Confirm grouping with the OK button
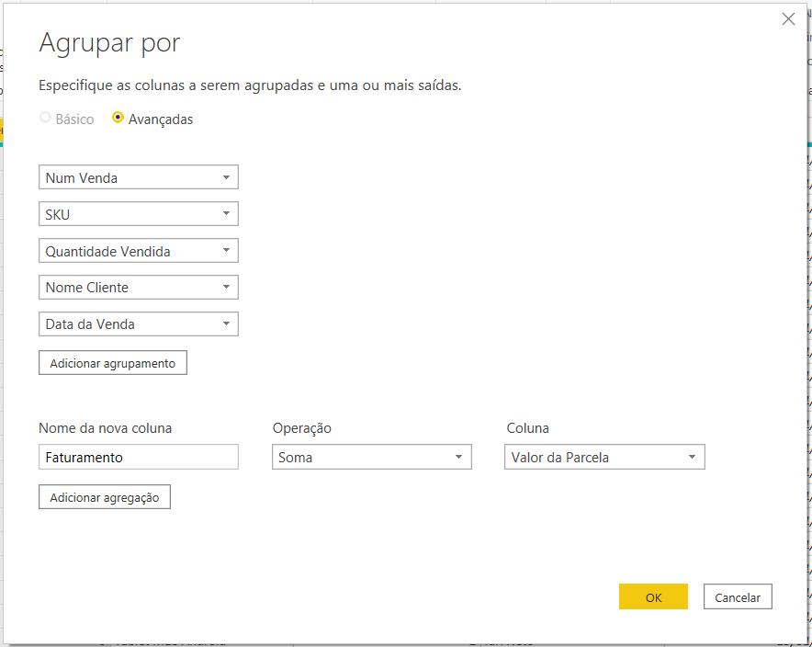Screen dimensions: 812x647 pyautogui.click(x=653, y=596)
